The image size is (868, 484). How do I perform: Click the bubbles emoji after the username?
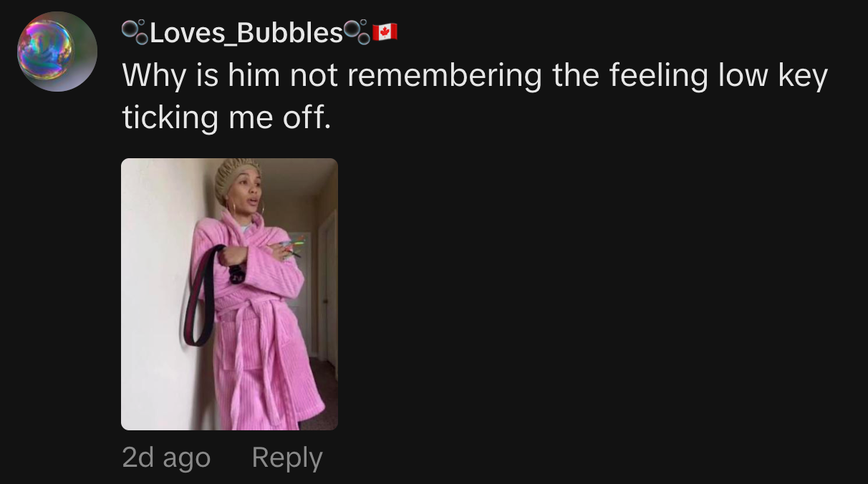coord(357,32)
